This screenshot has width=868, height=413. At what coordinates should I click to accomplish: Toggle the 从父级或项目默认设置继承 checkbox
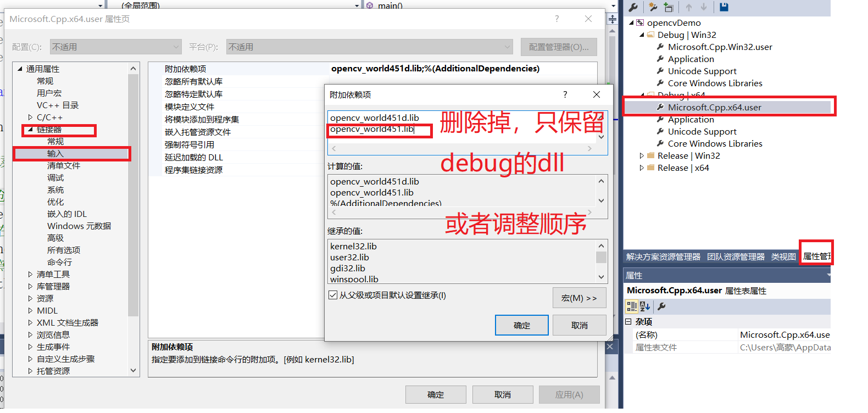click(x=333, y=295)
